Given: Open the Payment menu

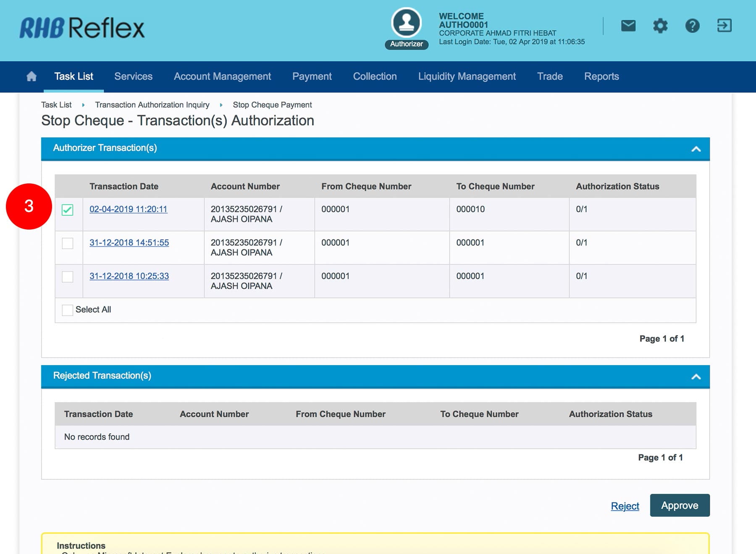Looking at the screenshot, I should [312, 76].
